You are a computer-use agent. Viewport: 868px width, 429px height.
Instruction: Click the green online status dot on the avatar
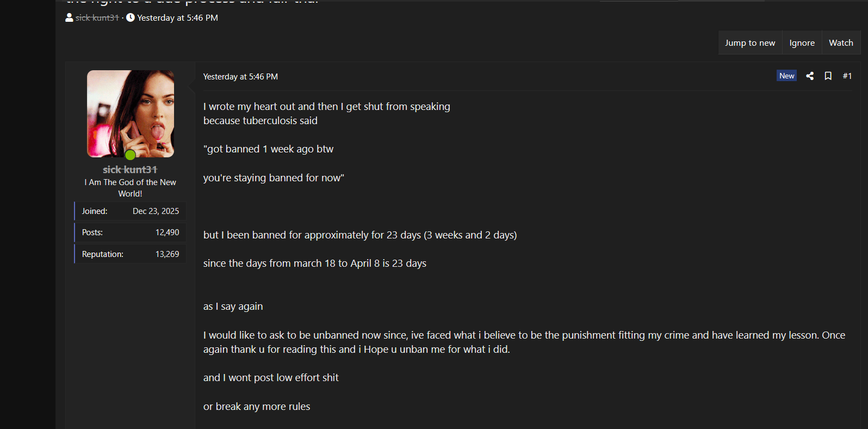pos(131,155)
